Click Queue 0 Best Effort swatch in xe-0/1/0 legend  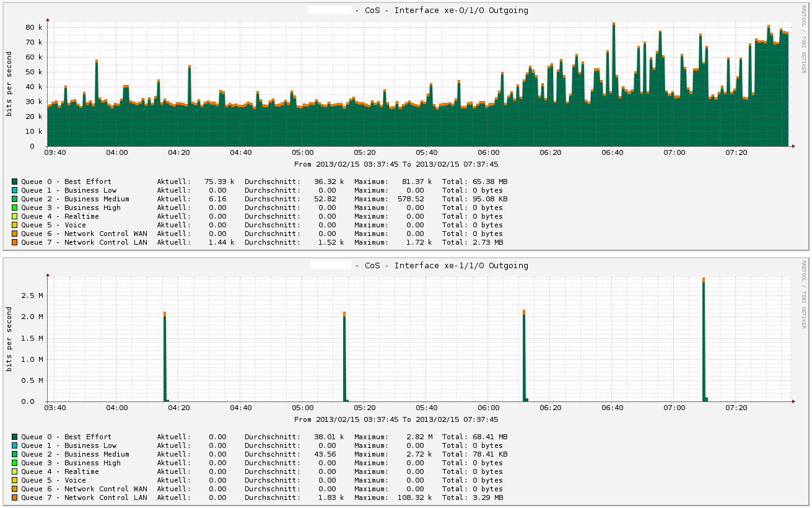[14, 182]
